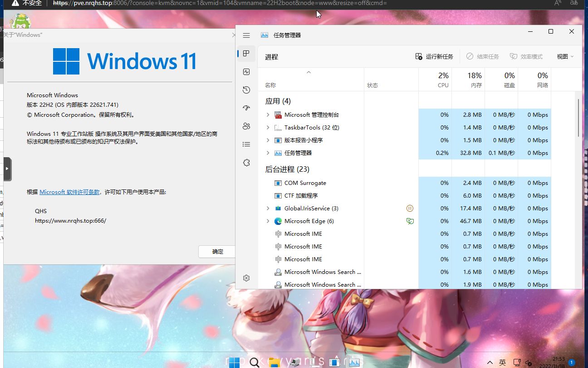
Task: Open the Microsoft 软件许可条款 license link
Action: pos(70,192)
